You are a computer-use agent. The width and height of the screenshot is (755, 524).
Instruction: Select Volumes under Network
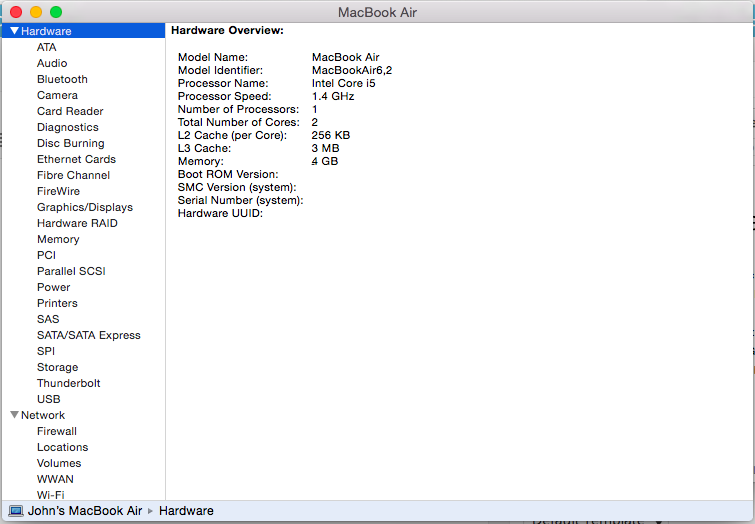[x=59, y=463]
